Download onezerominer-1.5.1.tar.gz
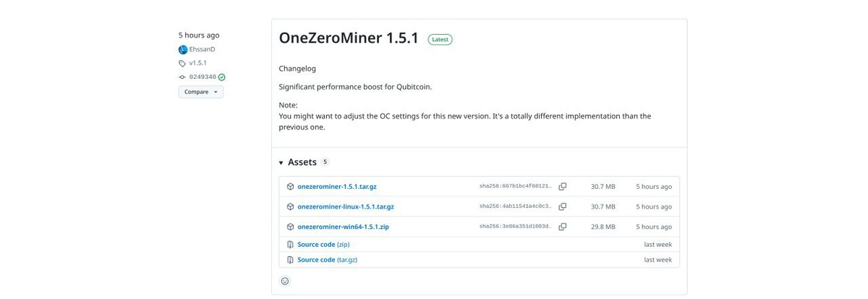The width and height of the screenshot is (868, 299). point(336,187)
